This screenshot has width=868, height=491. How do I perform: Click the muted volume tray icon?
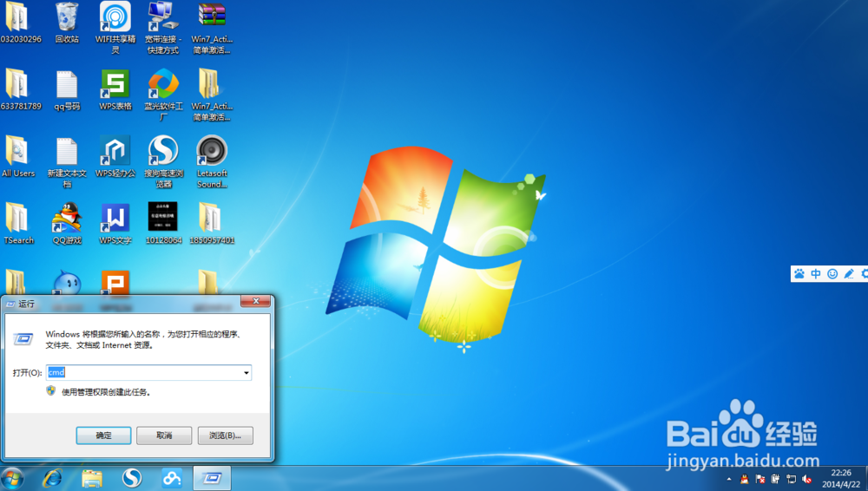[x=807, y=479]
